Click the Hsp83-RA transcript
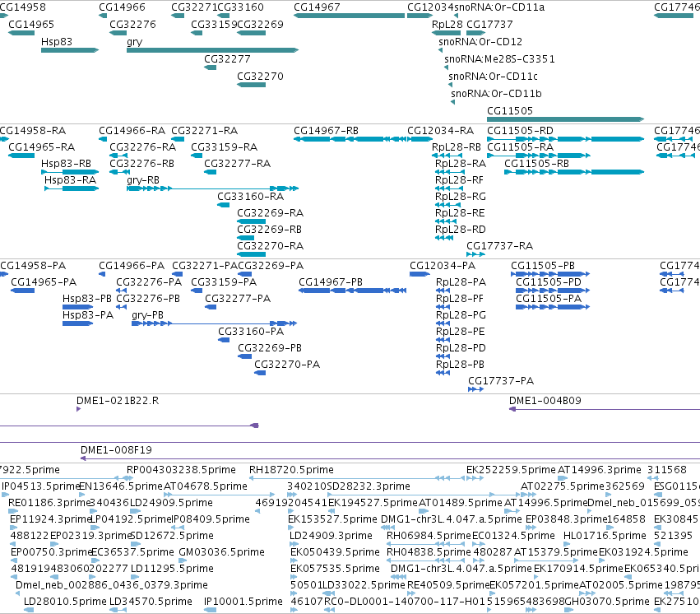 [72, 188]
